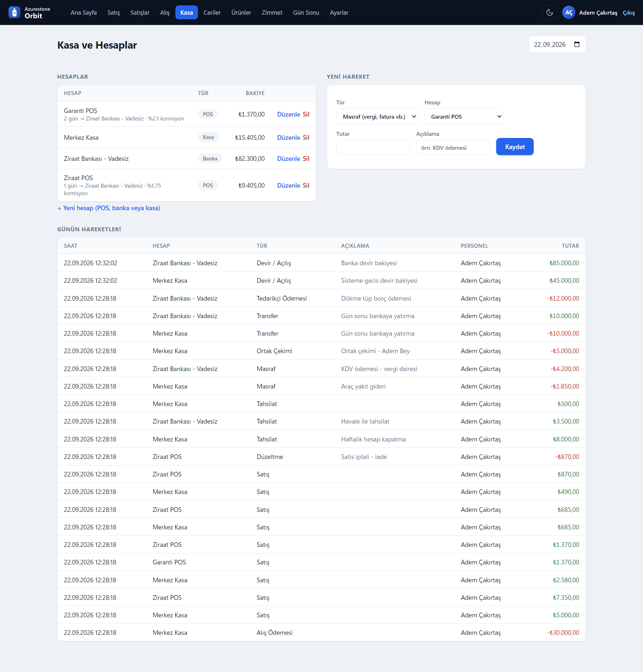Delete the Merkez Kasa account
The height and width of the screenshot is (672, 643).
click(x=306, y=138)
